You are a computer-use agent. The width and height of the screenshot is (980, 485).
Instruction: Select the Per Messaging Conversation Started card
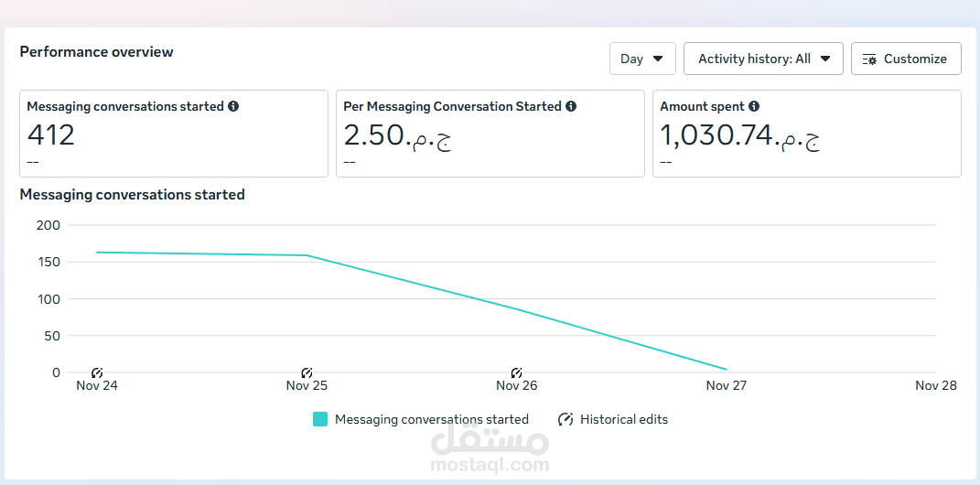click(490, 134)
